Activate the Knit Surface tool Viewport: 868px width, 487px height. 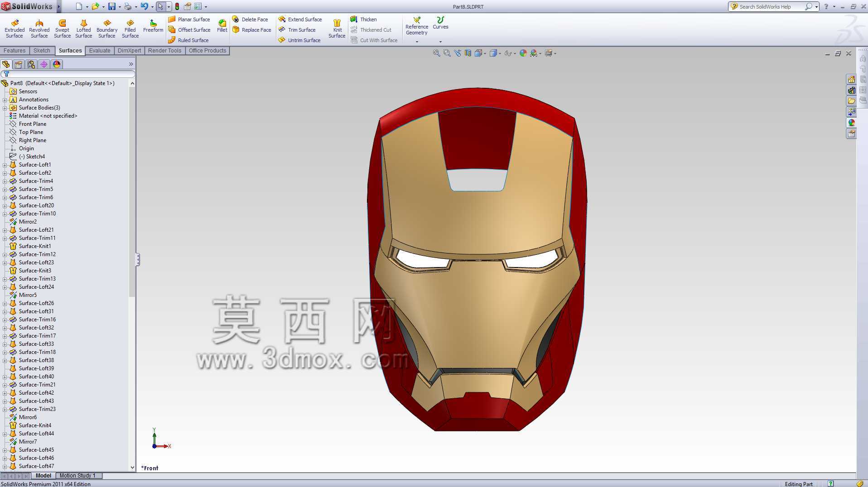pos(337,29)
